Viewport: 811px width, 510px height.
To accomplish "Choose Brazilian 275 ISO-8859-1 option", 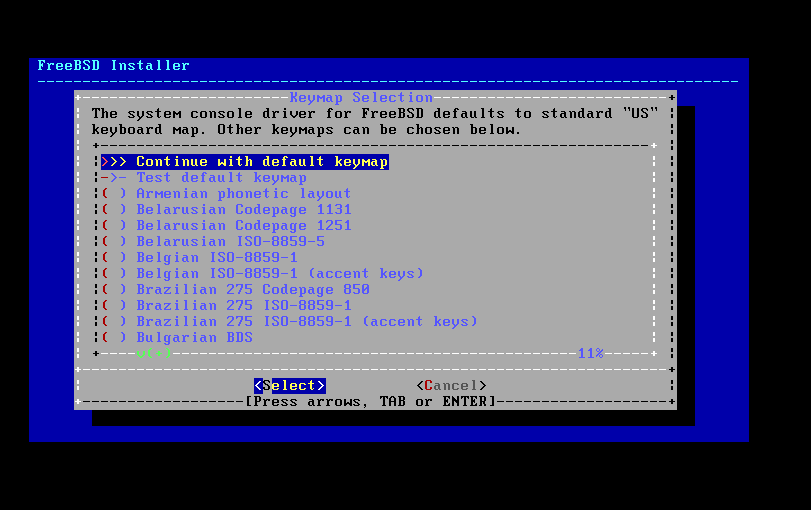I will pos(227,306).
